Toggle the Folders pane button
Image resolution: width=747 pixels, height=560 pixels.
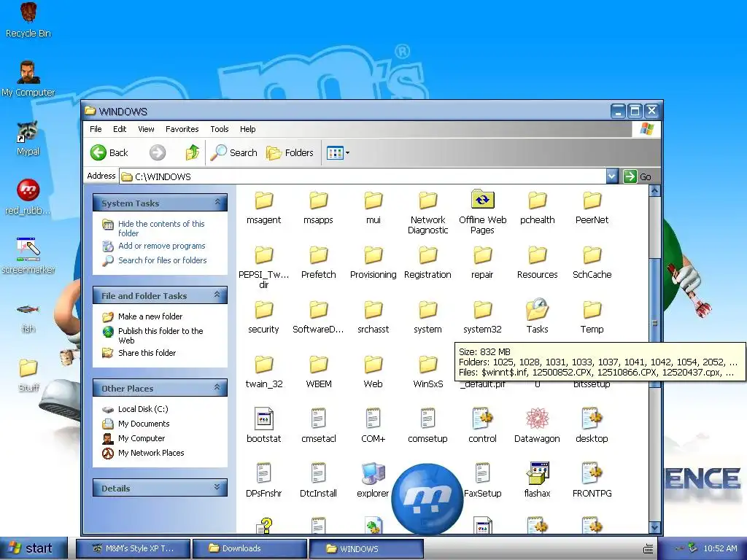[x=290, y=153]
